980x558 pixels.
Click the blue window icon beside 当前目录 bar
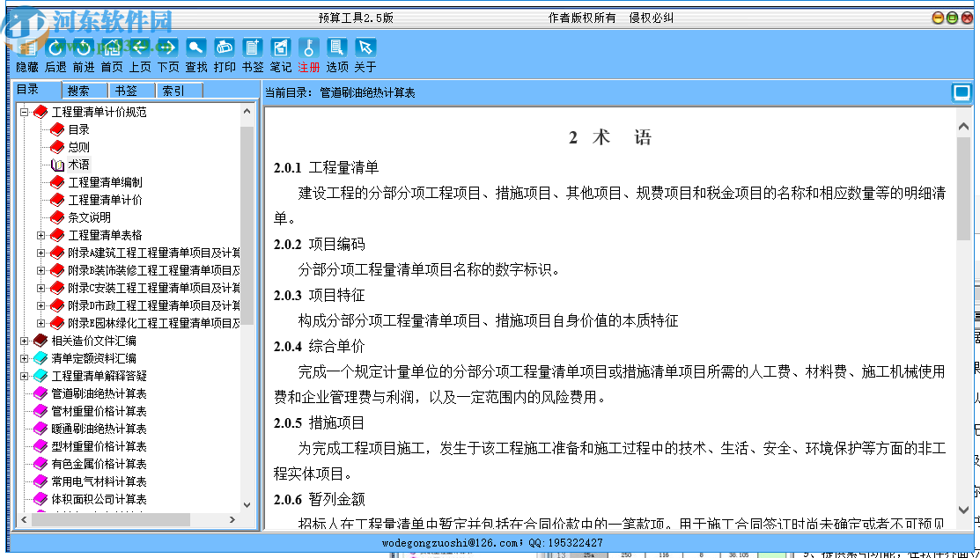962,92
